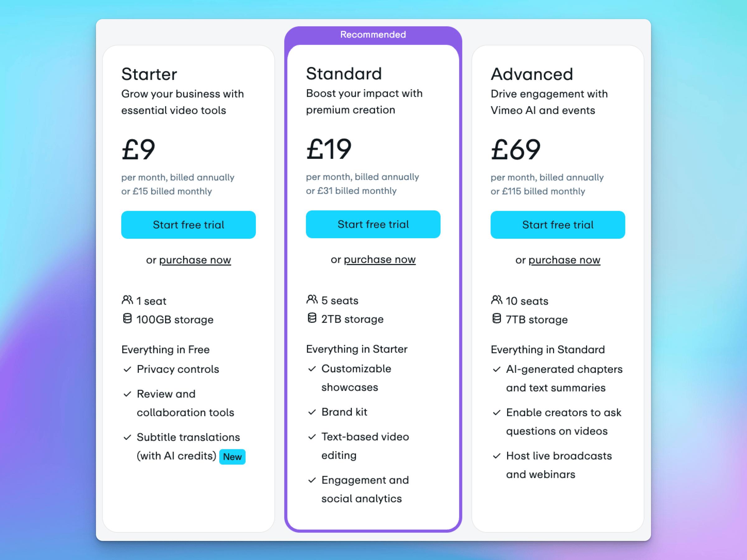747x560 pixels.
Task: Open purchase now link under Standard
Action: click(380, 259)
